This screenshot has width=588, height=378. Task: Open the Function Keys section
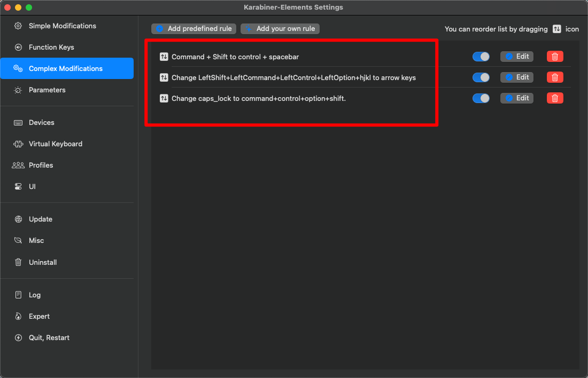67,47
